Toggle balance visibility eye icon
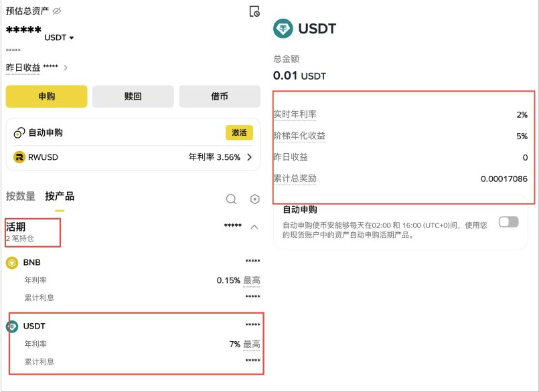The height and width of the screenshot is (392, 539). coord(57,11)
